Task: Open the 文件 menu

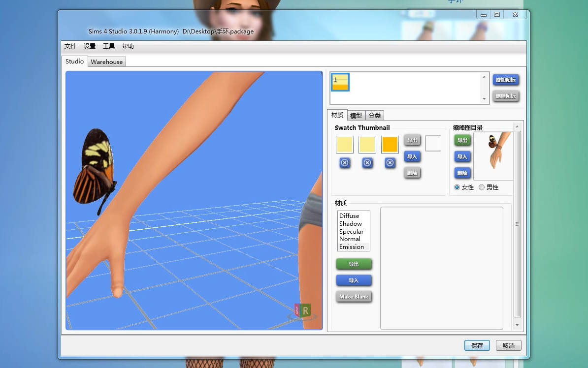Action: click(70, 46)
